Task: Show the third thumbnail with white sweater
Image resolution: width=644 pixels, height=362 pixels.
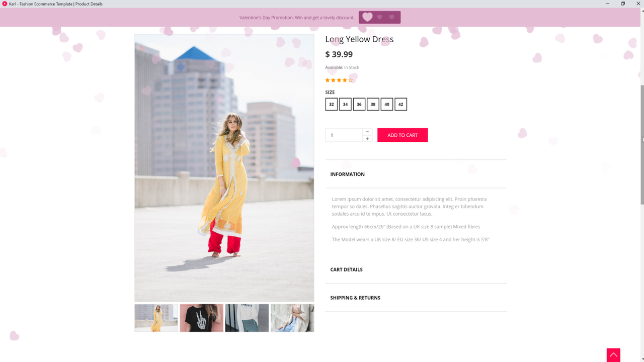Action: tap(247, 318)
